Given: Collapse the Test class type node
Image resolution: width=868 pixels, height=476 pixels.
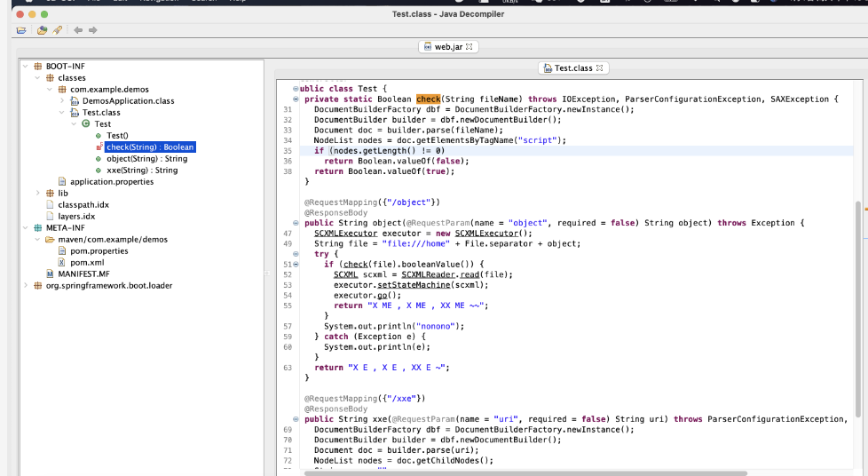Looking at the screenshot, I should pyautogui.click(x=75, y=124).
